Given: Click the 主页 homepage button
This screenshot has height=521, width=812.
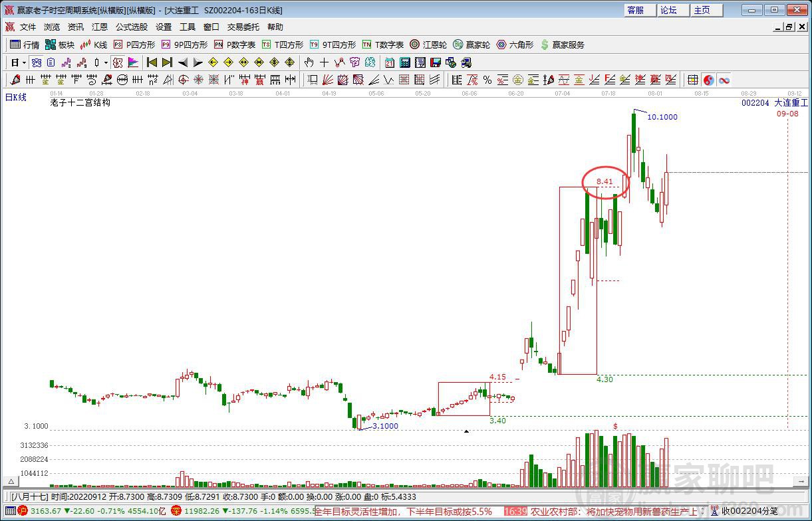Looking at the screenshot, I should coord(707,10).
